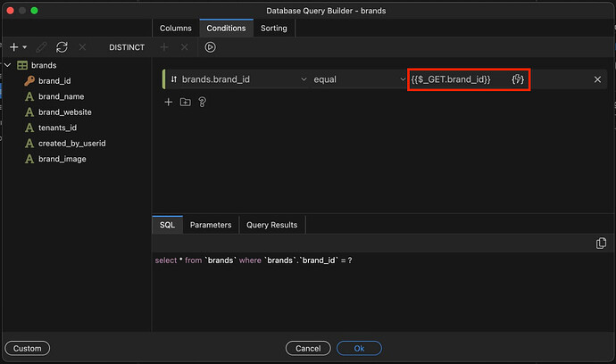Click the delete X icon beside DISTINCT
This screenshot has height=364, width=616.
point(184,47)
